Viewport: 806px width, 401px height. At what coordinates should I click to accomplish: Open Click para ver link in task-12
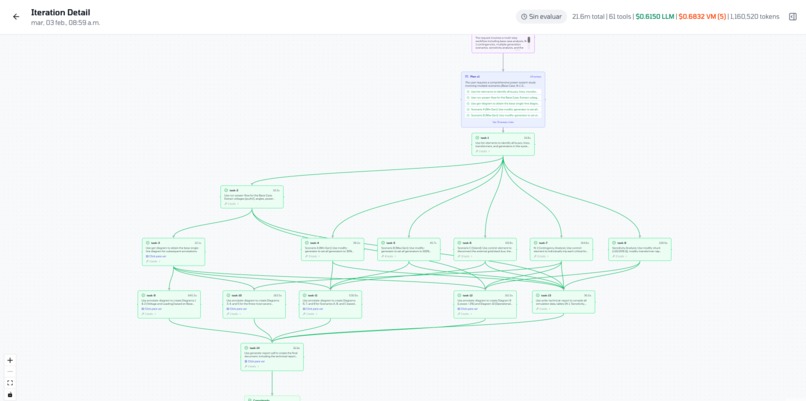(467, 308)
